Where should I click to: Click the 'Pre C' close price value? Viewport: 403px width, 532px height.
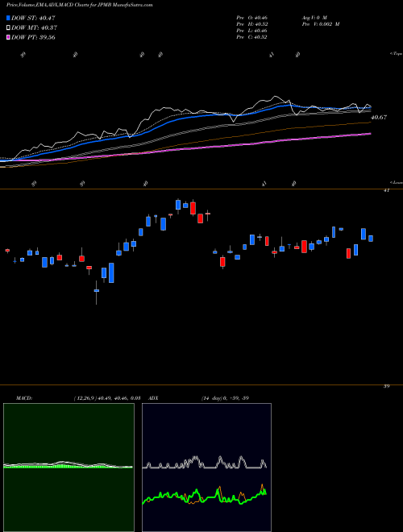pos(251,37)
